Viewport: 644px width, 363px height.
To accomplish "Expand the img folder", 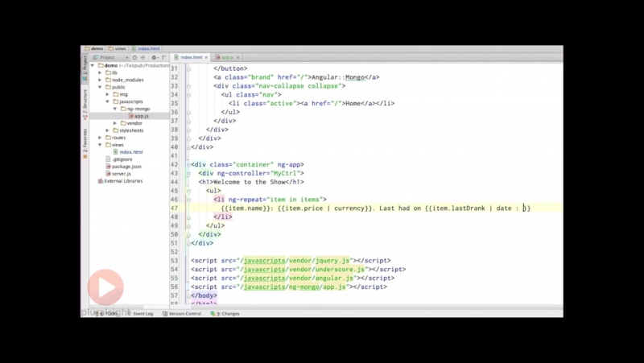I will pos(108,94).
